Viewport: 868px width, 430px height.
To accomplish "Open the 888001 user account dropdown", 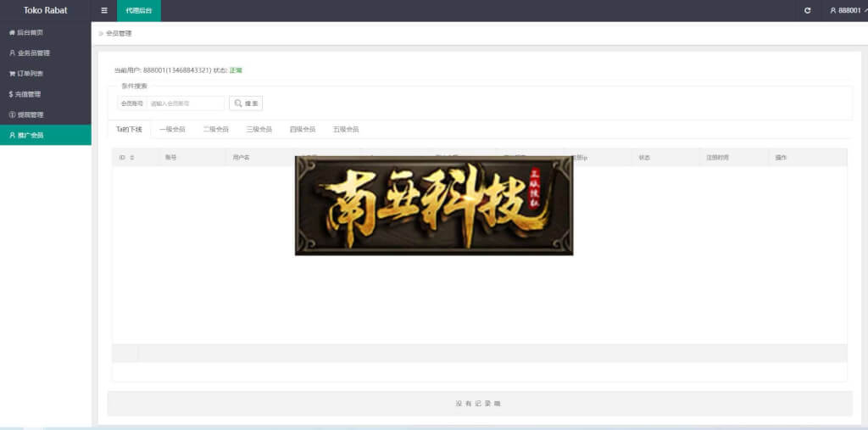I will (848, 10).
